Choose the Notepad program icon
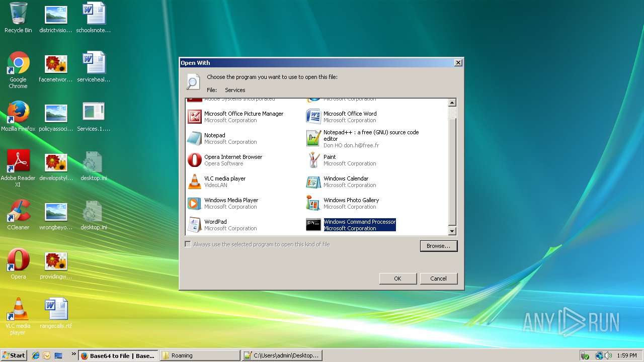The height and width of the screenshot is (362, 644). click(194, 138)
